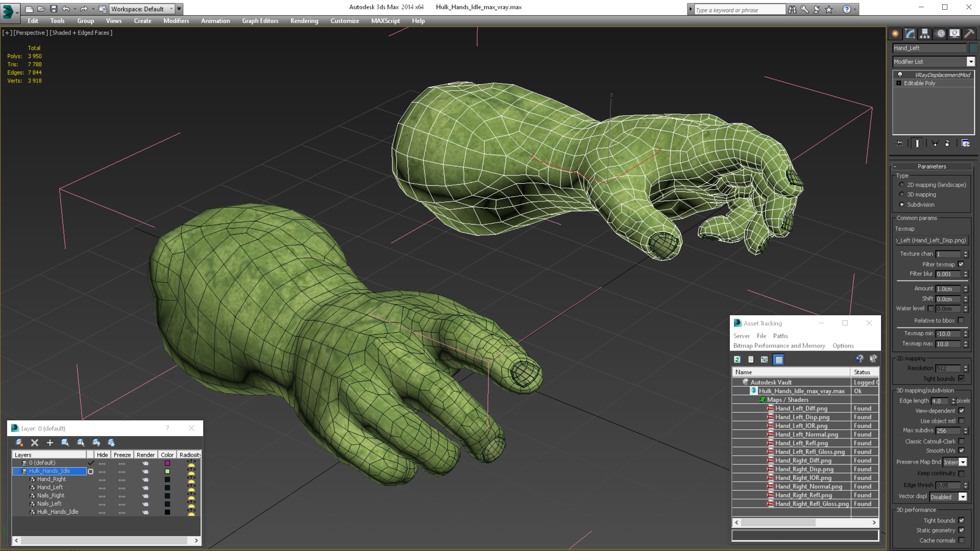Image resolution: width=980 pixels, height=551 pixels.
Task: Open the Workspace: Default dropdown
Action: click(x=142, y=9)
